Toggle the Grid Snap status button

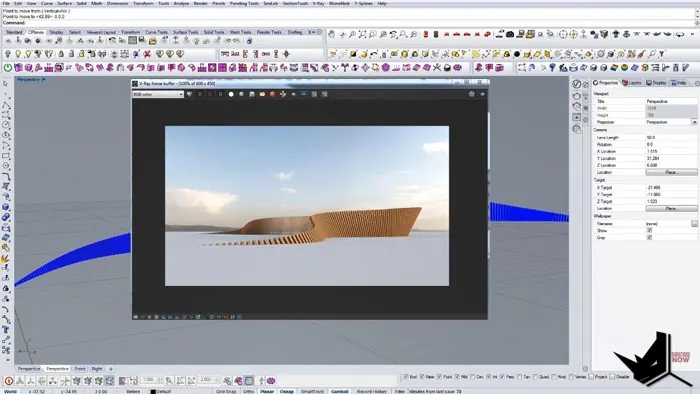pos(226,391)
